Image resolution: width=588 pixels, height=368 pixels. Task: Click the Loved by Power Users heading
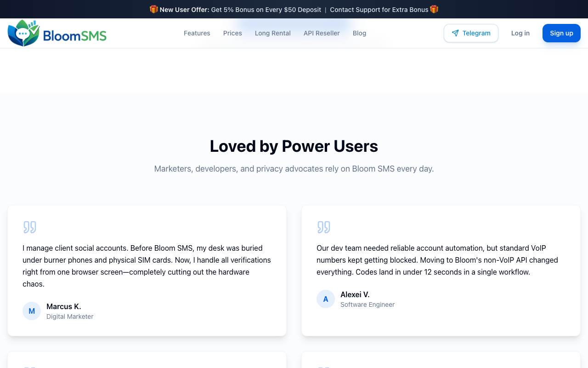pyautogui.click(x=294, y=146)
